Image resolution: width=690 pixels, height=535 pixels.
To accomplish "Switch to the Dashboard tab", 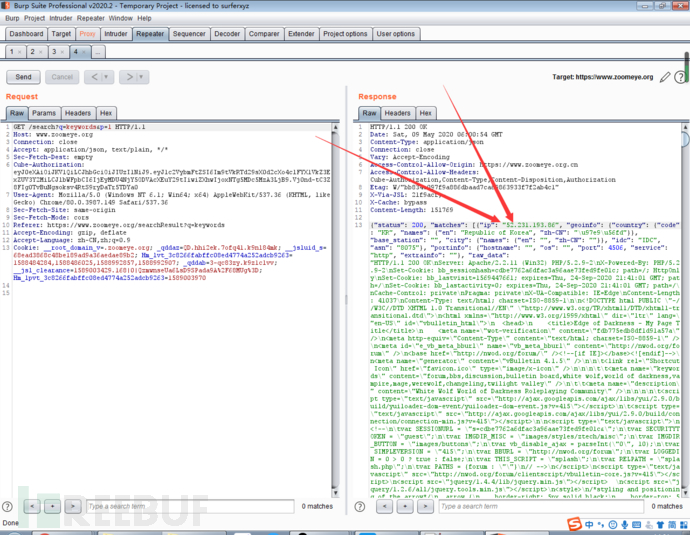I will (26, 34).
